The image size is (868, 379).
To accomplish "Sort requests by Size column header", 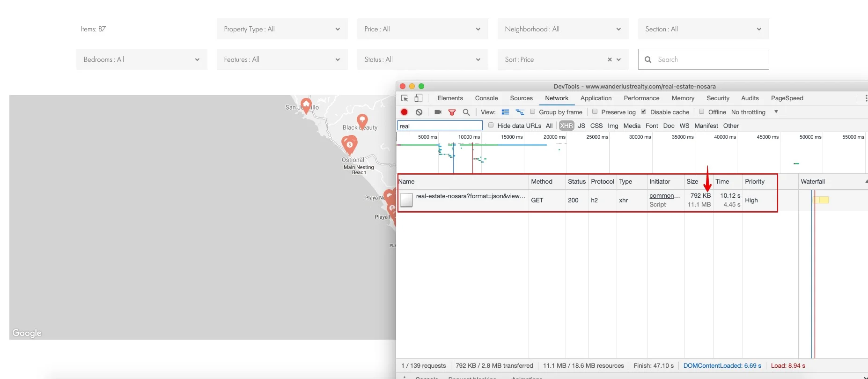I will [699, 182].
